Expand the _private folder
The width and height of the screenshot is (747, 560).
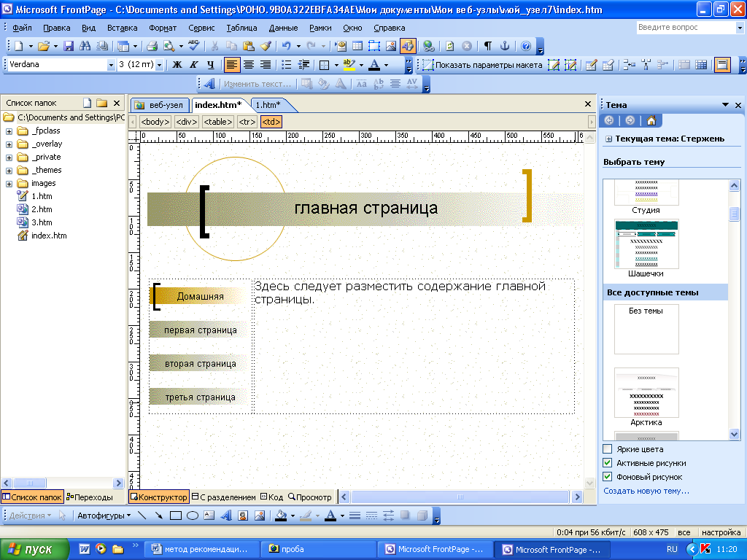[x=9, y=157]
